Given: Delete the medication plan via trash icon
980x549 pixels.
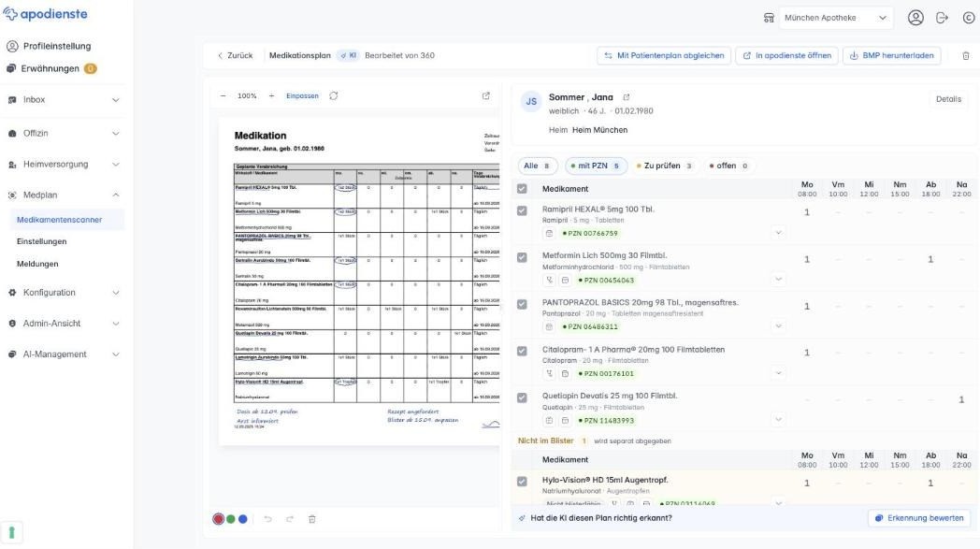Looking at the screenshot, I should [966, 56].
